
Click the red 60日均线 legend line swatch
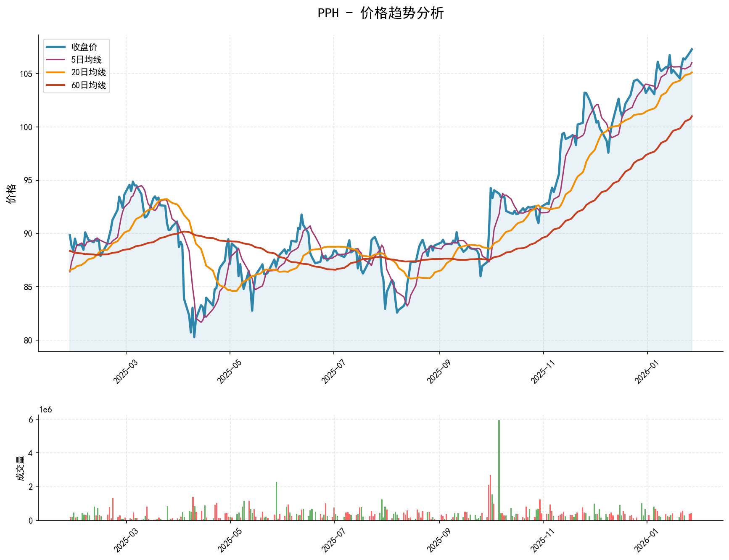click(x=56, y=85)
